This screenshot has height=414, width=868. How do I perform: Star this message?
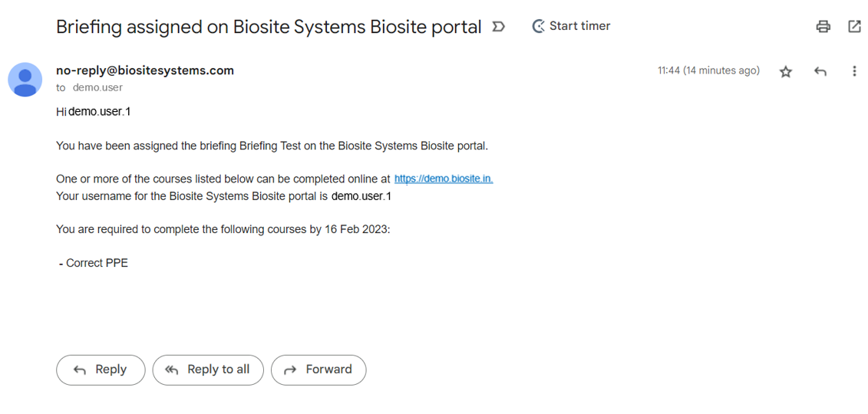coord(786,71)
